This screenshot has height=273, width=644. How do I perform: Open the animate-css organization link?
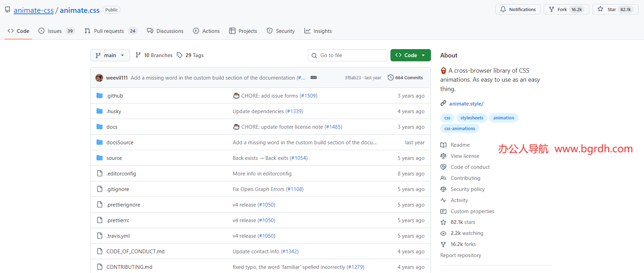click(x=34, y=10)
